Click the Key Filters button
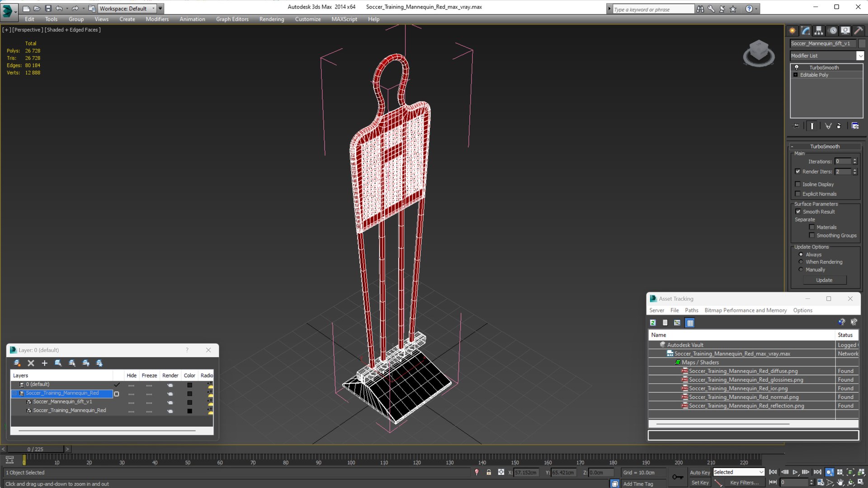The image size is (868, 488). 744,483
